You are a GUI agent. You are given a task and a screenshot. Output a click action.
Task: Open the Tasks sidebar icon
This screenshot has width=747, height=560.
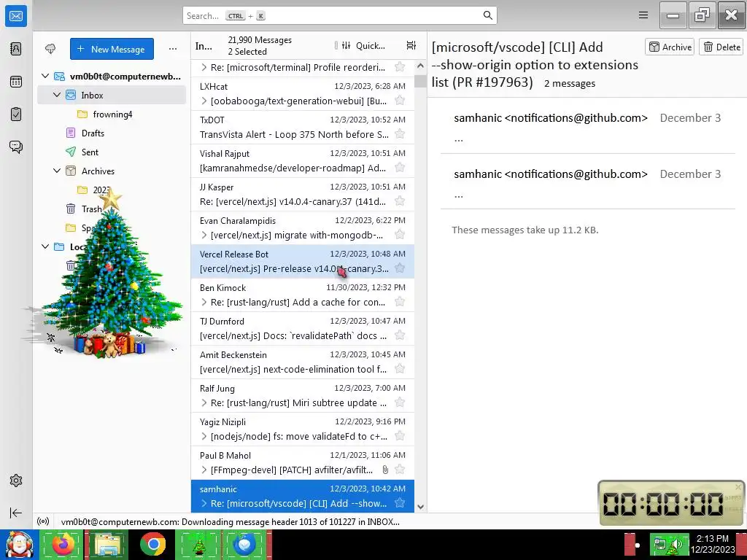[16, 114]
